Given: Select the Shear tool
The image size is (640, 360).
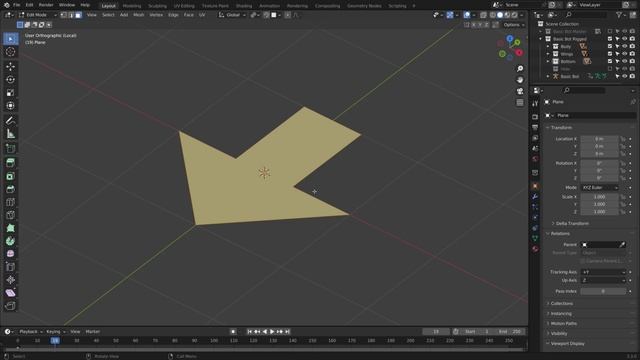Looking at the screenshot, I should [x=11, y=293].
